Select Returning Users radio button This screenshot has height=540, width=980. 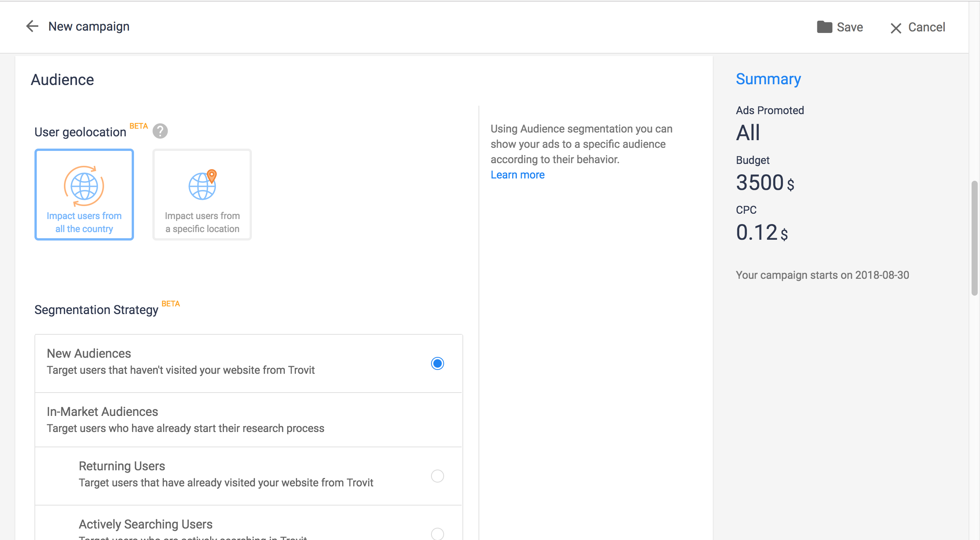437,476
